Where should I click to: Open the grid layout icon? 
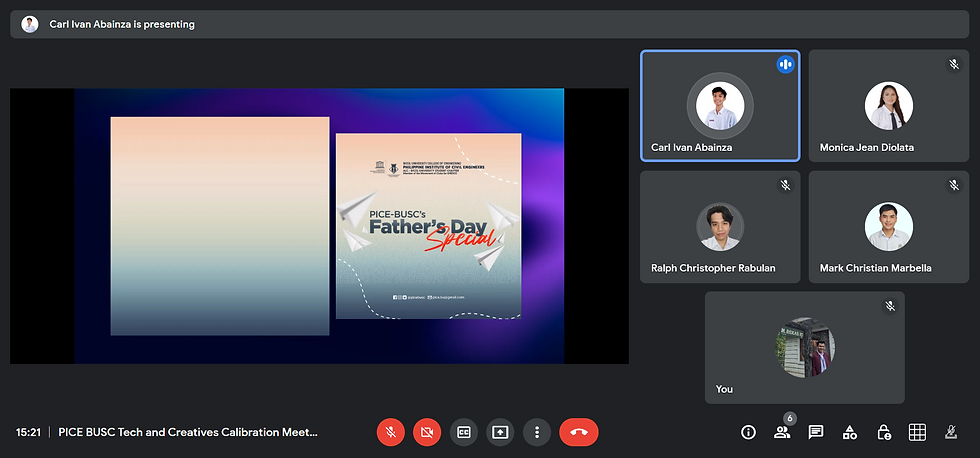tap(917, 432)
